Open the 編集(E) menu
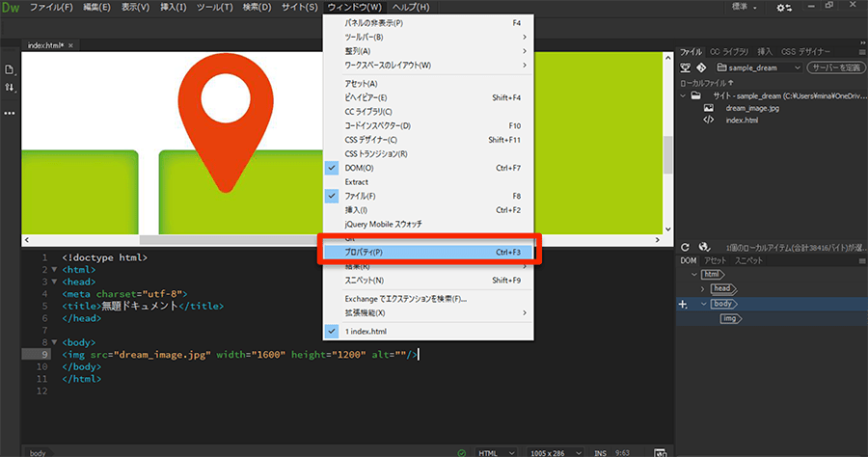 (x=96, y=7)
